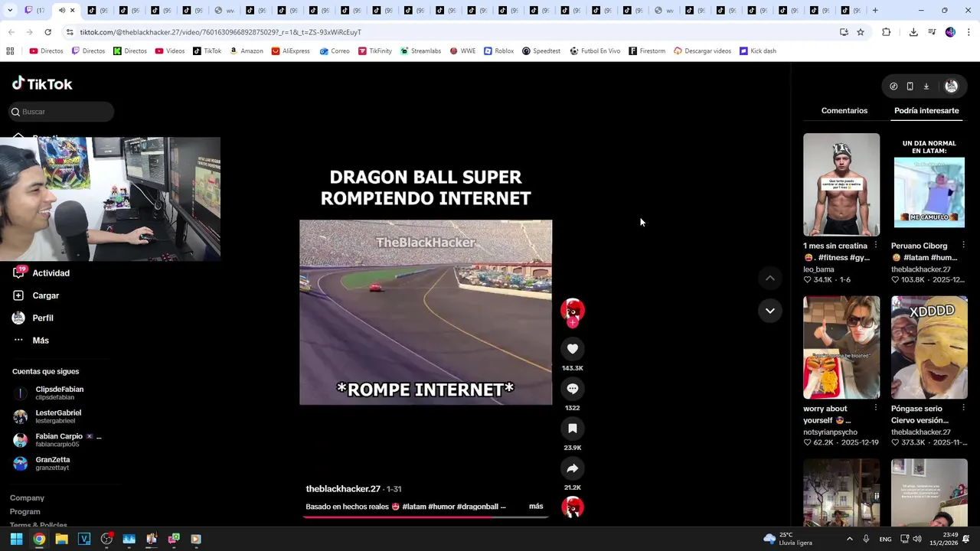Open the Streamlabs bookmark
This screenshot has height=551, width=980.
420,51
